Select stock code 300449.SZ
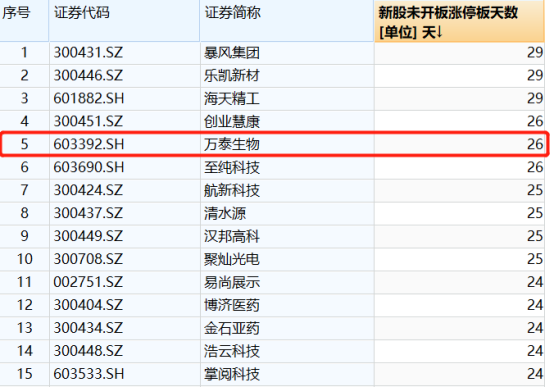This screenshot has height=387, width=554. coord(88,236)
